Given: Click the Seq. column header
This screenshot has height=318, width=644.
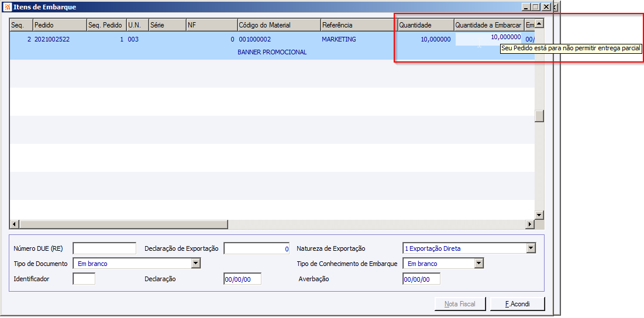Looking at the screenshot, I should [x=22, y=25].
